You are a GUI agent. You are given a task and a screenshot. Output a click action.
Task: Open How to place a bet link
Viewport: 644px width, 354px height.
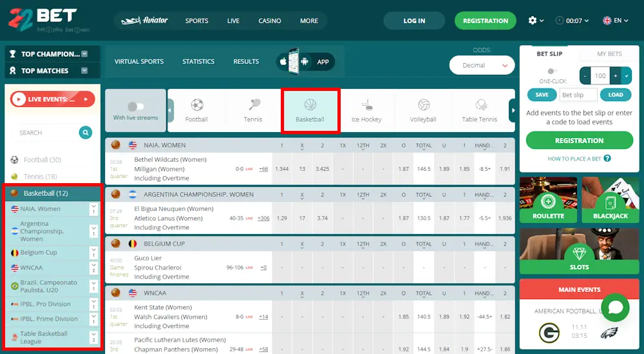(x=574, y=158)
